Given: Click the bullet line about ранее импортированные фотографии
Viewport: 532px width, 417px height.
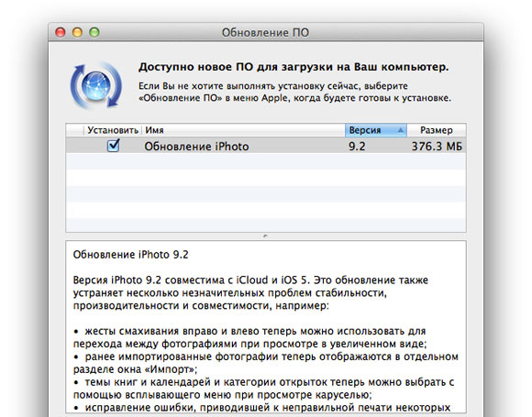Looking at the screenshot, I should coord(266,363).
